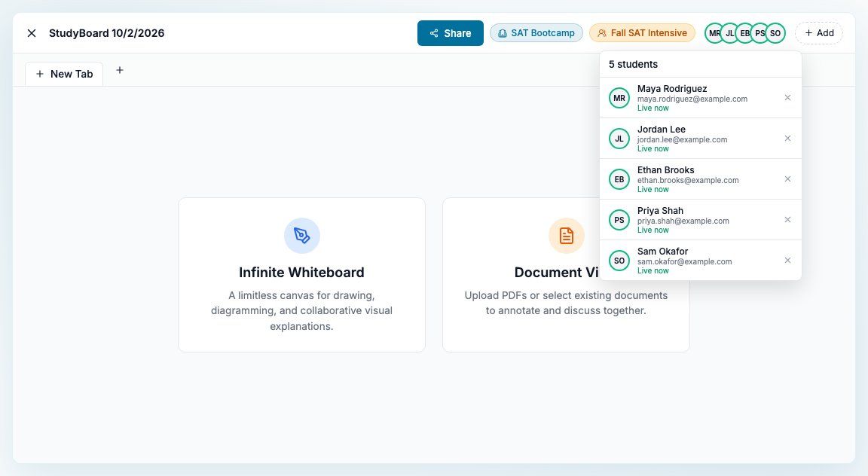Screen dimensions: 868x476
Task: Click Jordan Lee's JL avatar in list
Action: pos(619,139)
